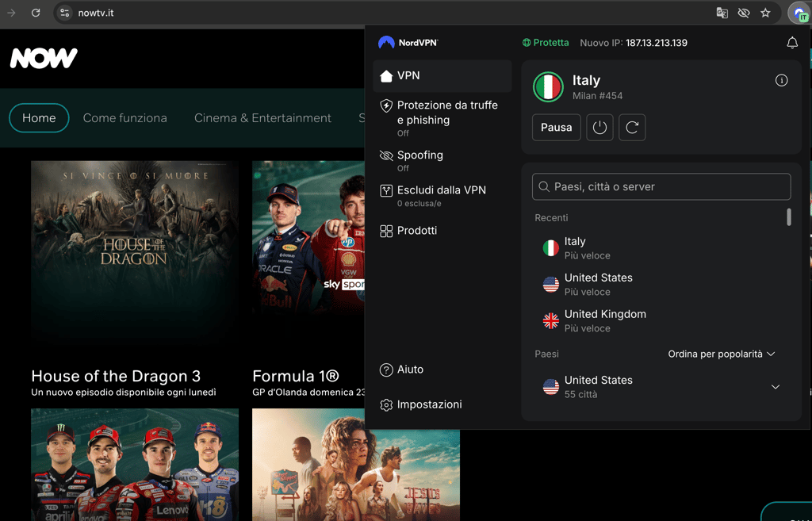Expand United States 55 città list

coord(776,387)
